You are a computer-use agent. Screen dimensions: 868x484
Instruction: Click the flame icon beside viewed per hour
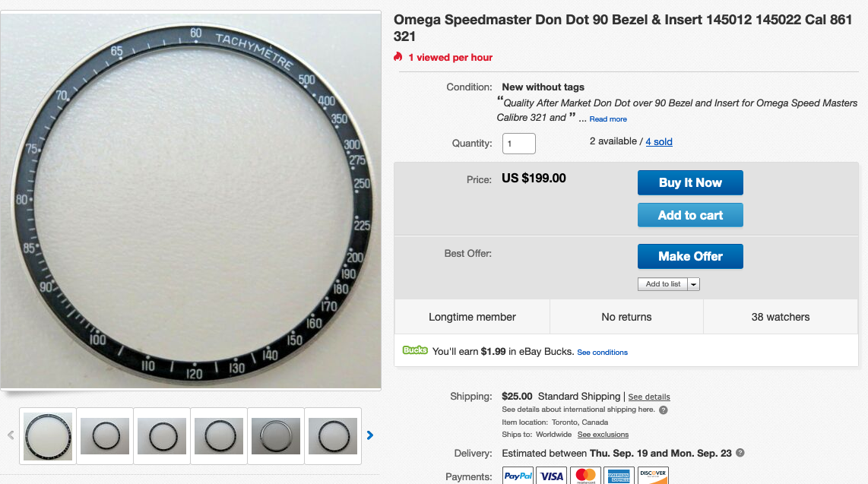pos(398,56)
